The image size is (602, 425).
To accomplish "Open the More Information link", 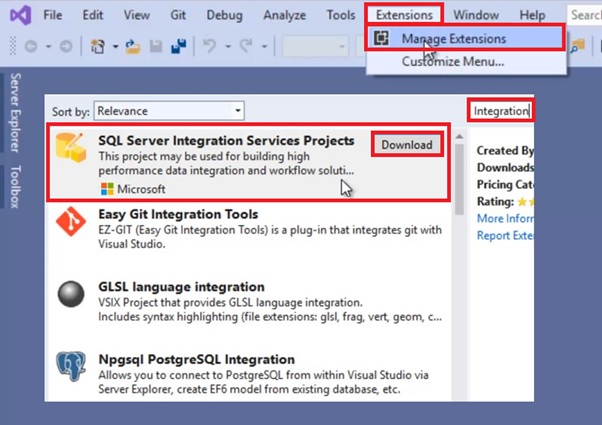I will [505, 218].
